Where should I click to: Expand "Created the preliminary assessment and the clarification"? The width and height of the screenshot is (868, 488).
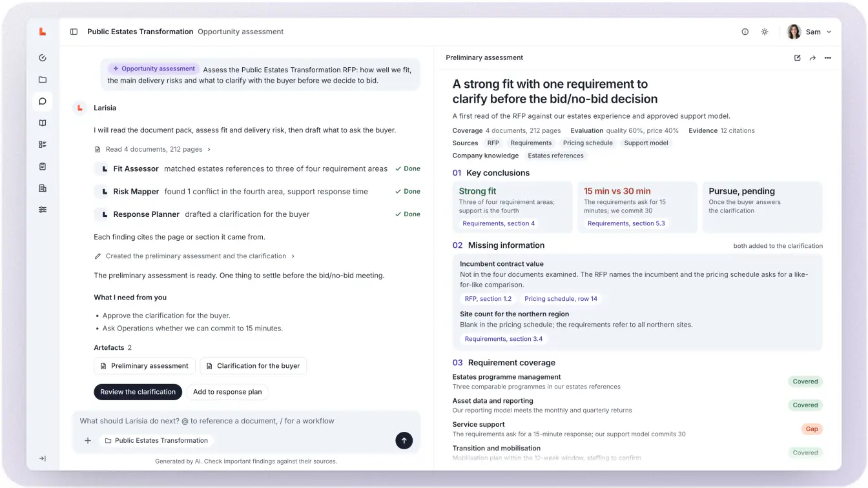[x=195, y=256]
